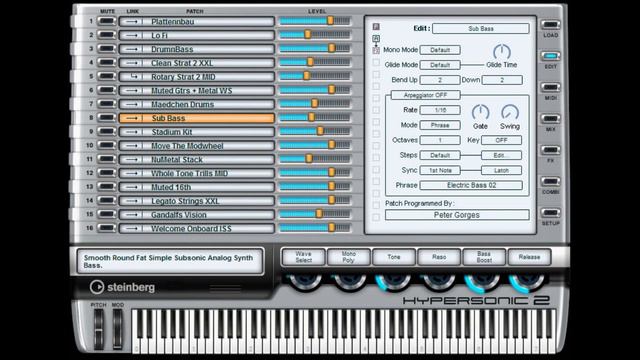Mute slot 3 DrumnBass

pyautogui.click(x=107, y=49)
